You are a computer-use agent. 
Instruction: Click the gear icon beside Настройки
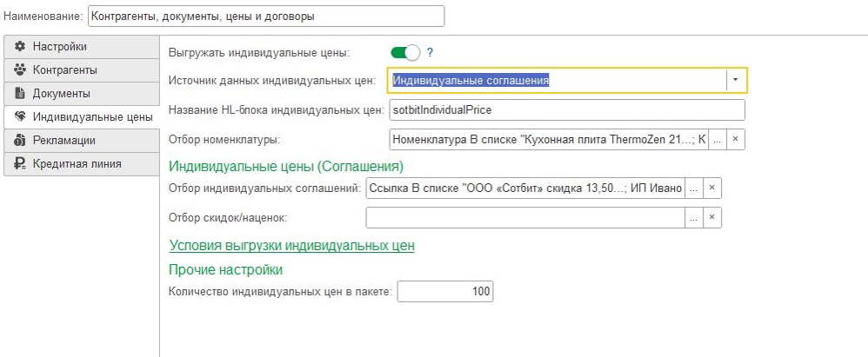20,46
